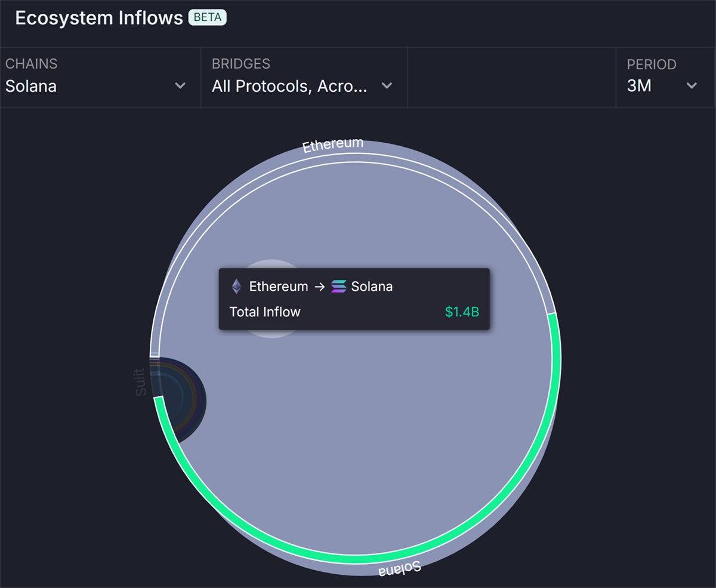The image size is (716, 588).
Task: Open the Chains dropdown showing Solana
Action: pyautogui.click(x=100, y=78)
